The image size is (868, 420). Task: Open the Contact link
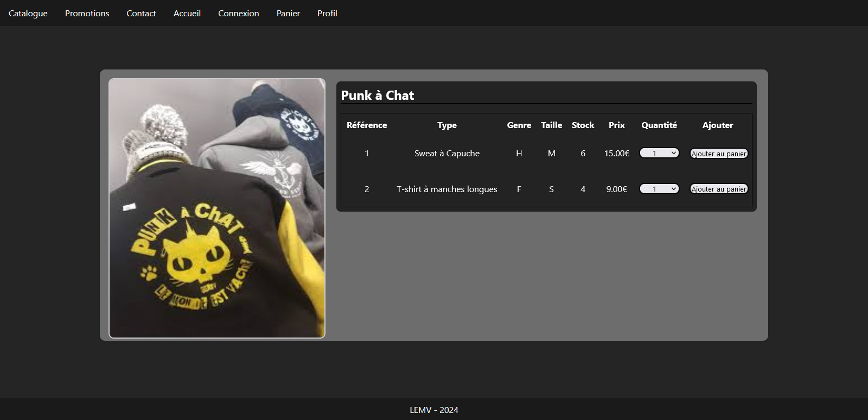click(141, 13)
